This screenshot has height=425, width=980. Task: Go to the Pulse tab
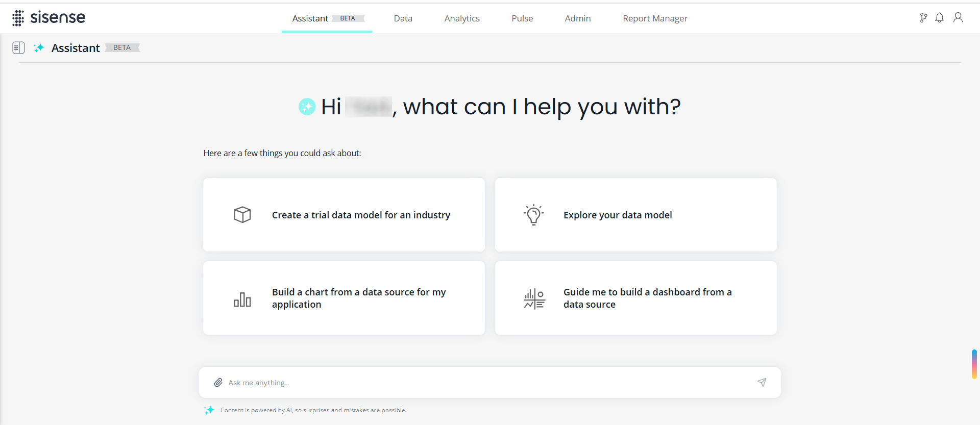click(522, 18)
